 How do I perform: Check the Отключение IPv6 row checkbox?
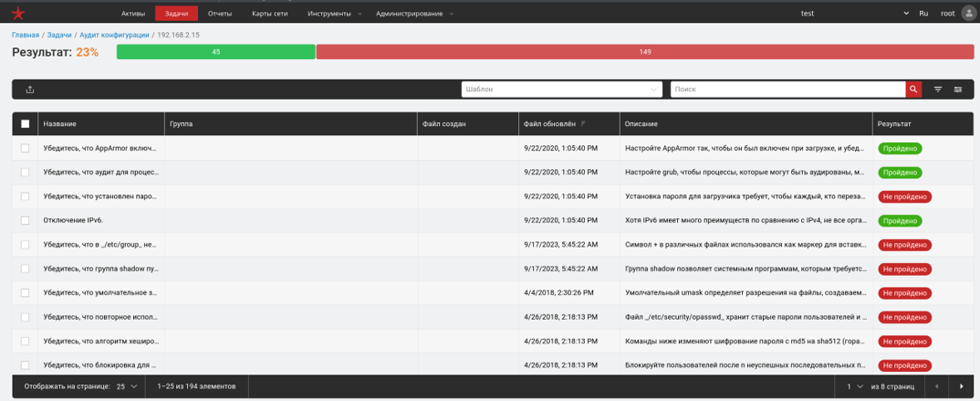pyautogui.click(x=26, y=220)
